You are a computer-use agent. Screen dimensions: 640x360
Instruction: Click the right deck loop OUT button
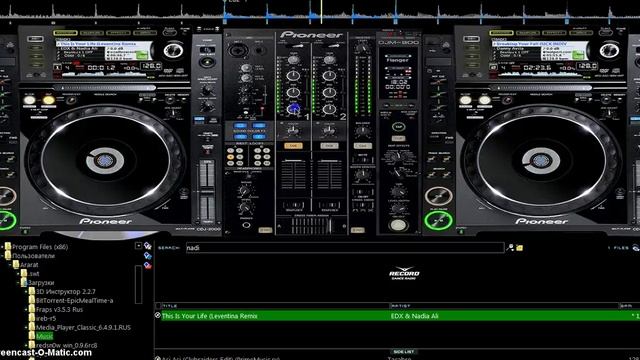[484, 100]
